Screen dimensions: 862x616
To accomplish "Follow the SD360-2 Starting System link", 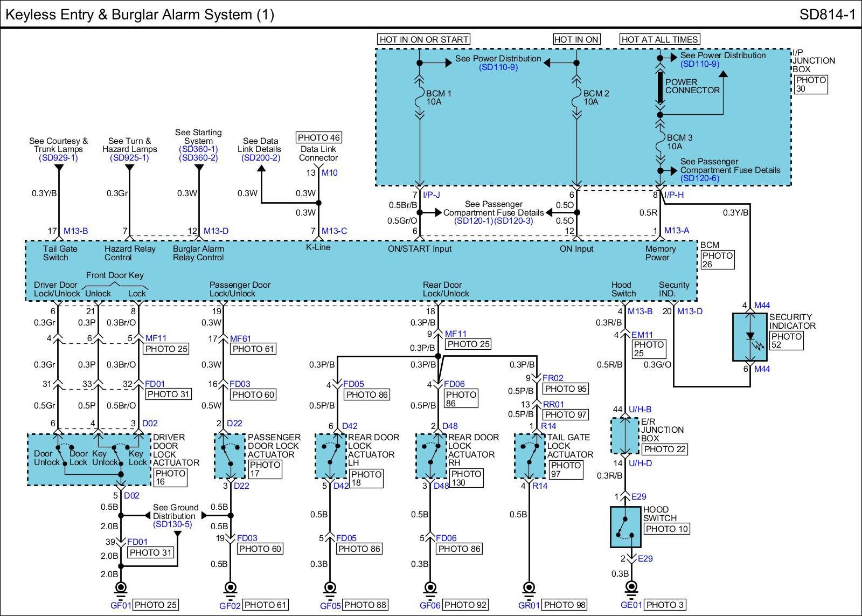I will click(198, 158).
